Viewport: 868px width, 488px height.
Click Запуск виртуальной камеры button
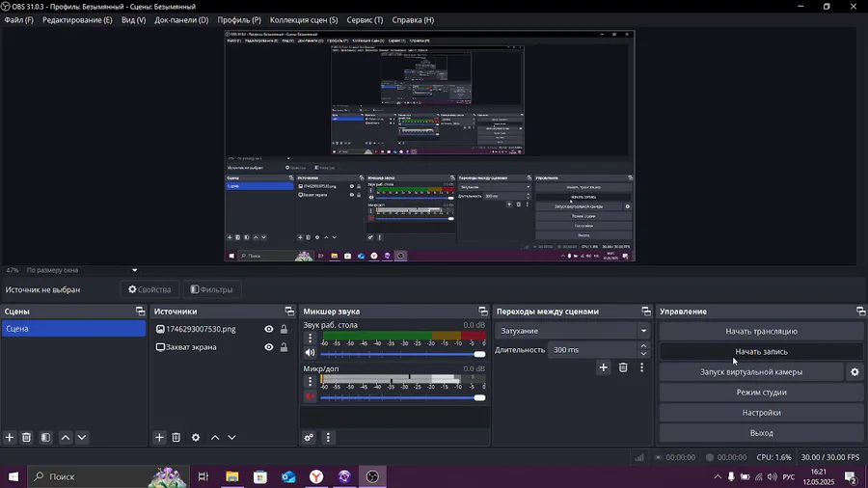coord(751,372)
